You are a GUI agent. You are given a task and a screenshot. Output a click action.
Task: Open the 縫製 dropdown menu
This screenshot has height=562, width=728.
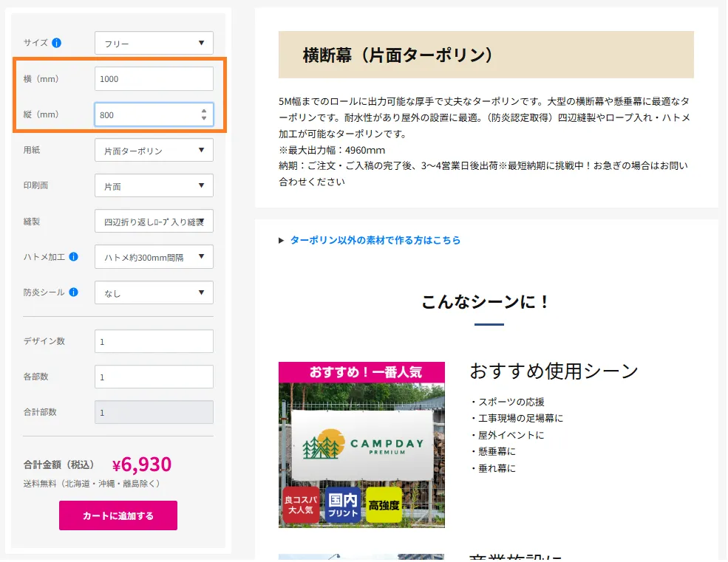(154, 222)
